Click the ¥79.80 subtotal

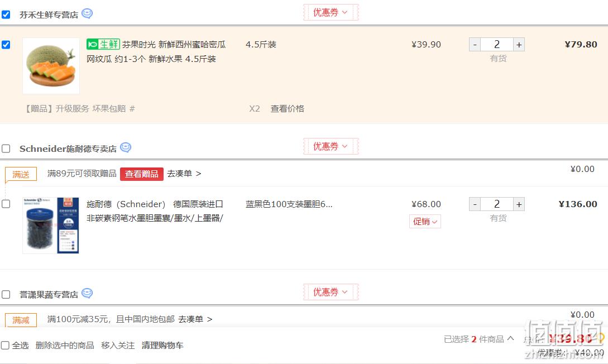581,45
